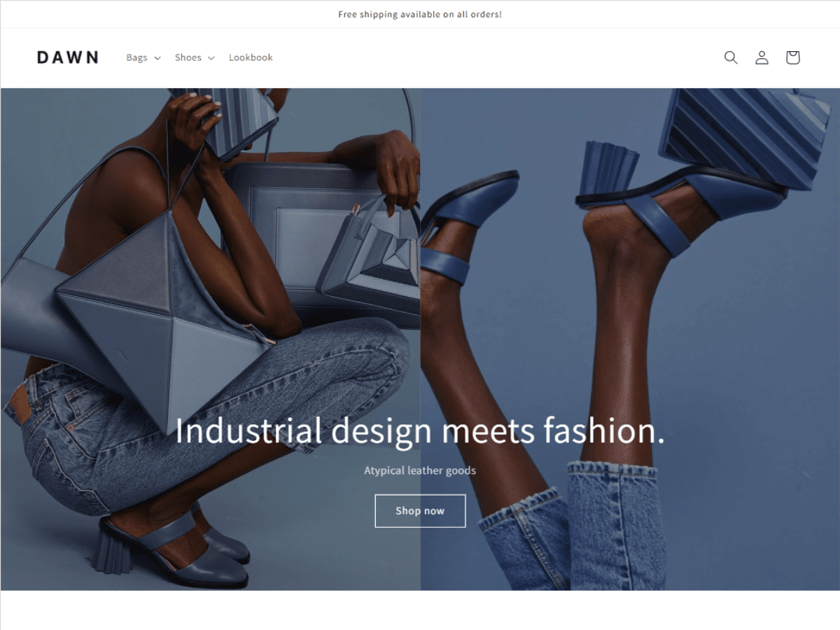Viewport: 840px width, 630px height.
Task: Go home via the DAWN logo
Action: point(68,57)
